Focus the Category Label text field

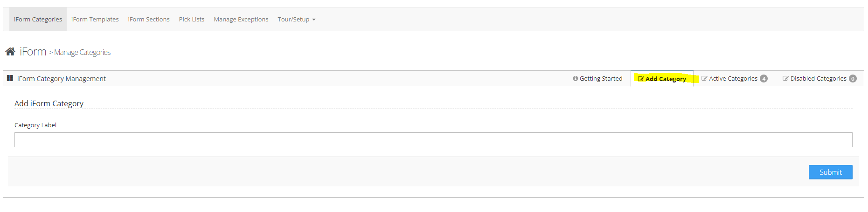coord(433,140)
